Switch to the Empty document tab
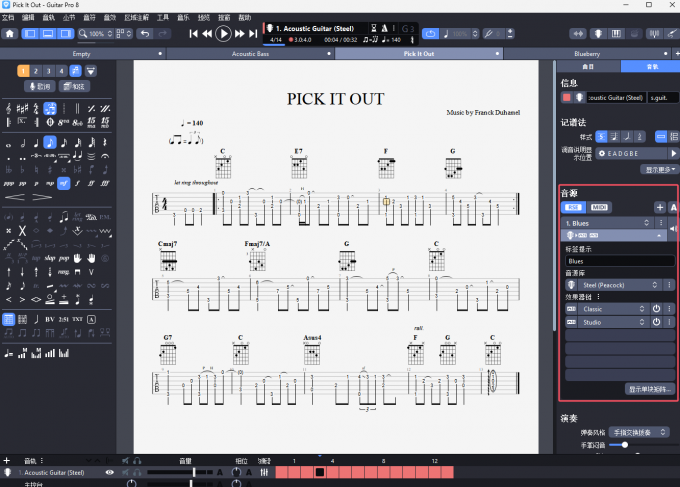The height and width of the screenshot is (487, 680). click(x=82, y=54)
